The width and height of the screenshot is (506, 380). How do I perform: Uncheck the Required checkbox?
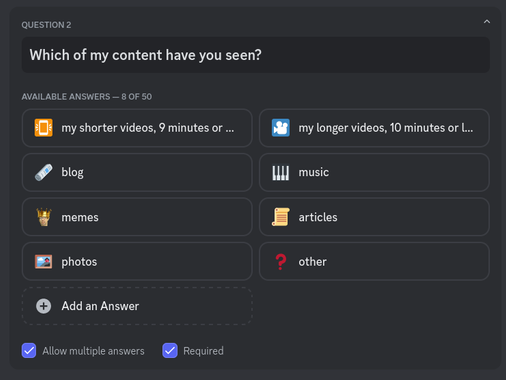click(x=170, y=351)
